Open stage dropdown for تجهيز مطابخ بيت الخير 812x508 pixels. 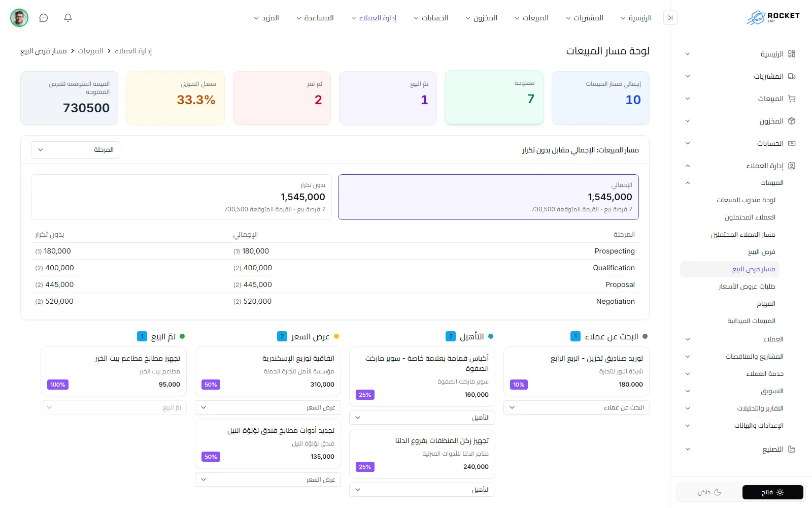point(114,407)
